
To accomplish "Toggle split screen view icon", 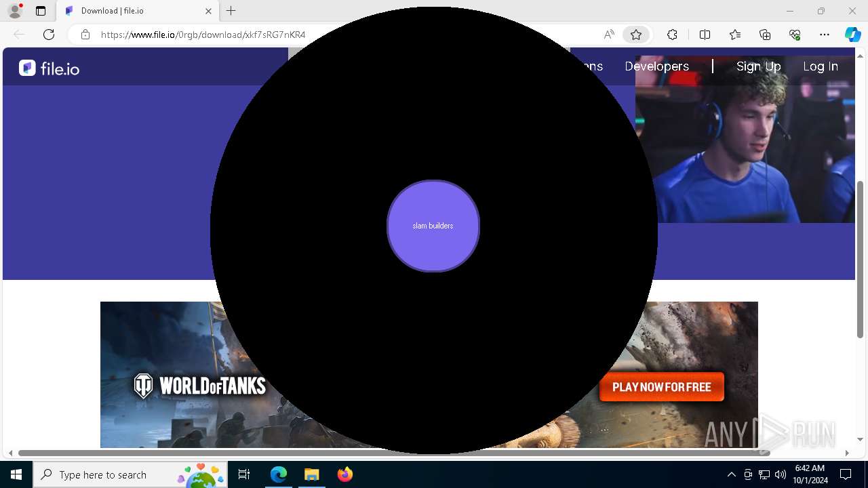I will [705, 35].
